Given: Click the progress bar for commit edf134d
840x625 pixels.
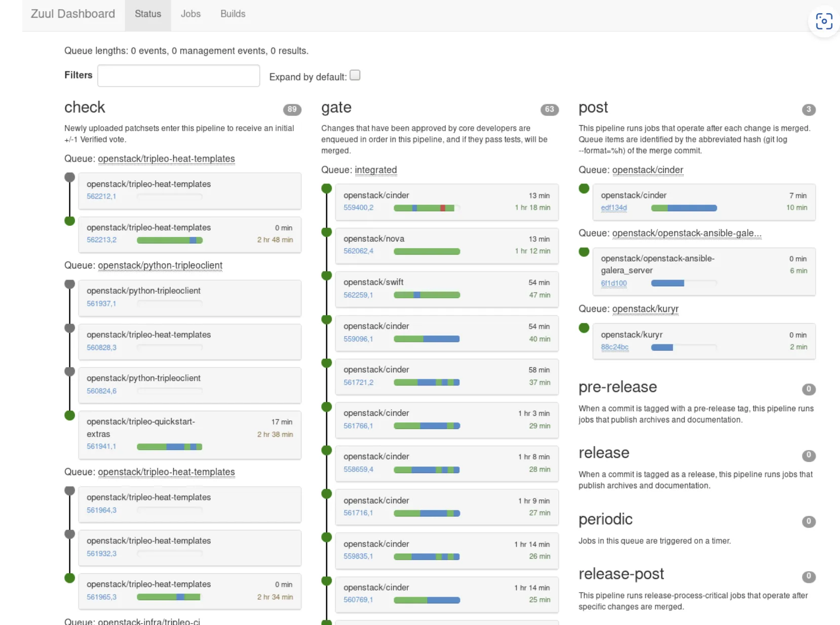Looking at the screenshot, I should tap(684, 208).
